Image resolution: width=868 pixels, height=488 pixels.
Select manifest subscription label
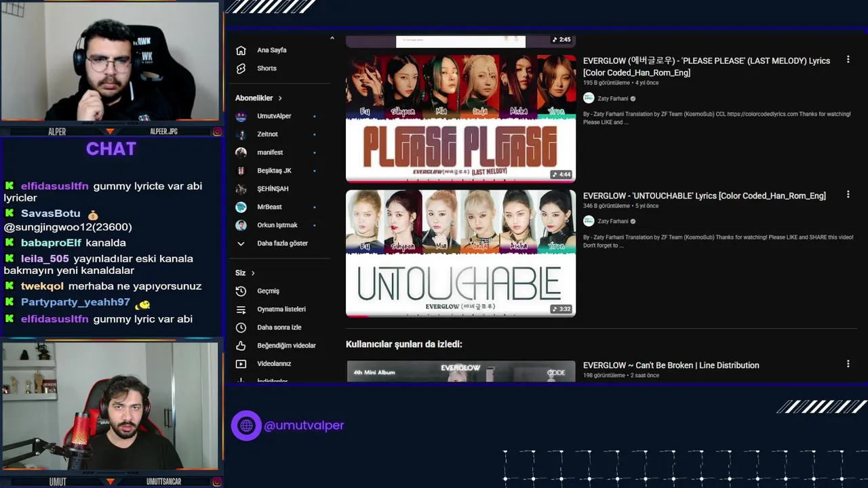(x=270, y=152)
